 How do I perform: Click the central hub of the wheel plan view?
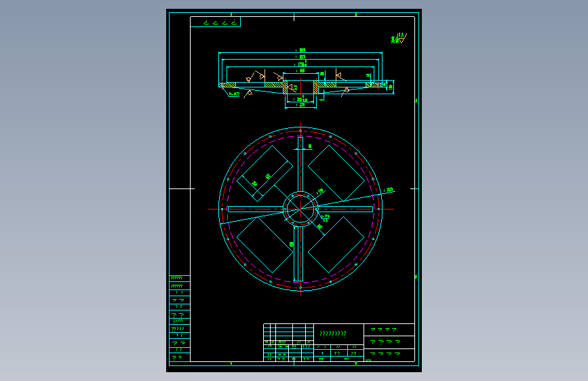300,209
